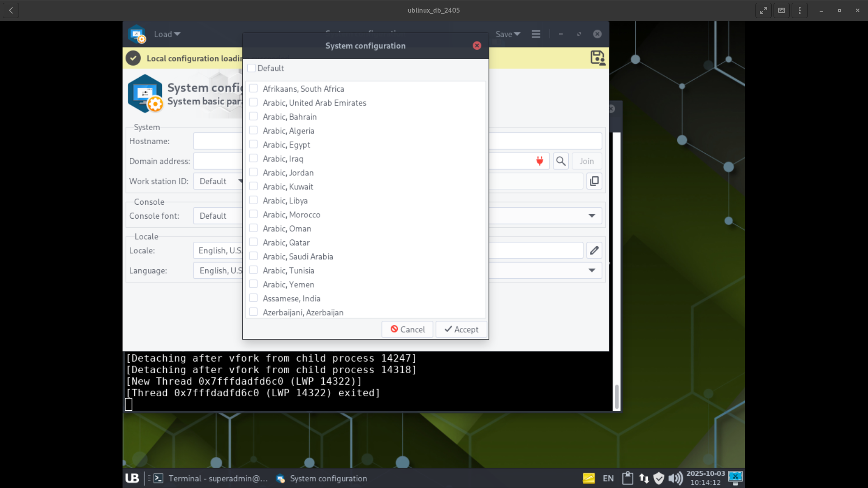This screenshot has height=488, width=868.
Task: Tick Afrikaans, South Africa checkbox
Action: click(x=254, y=89)
